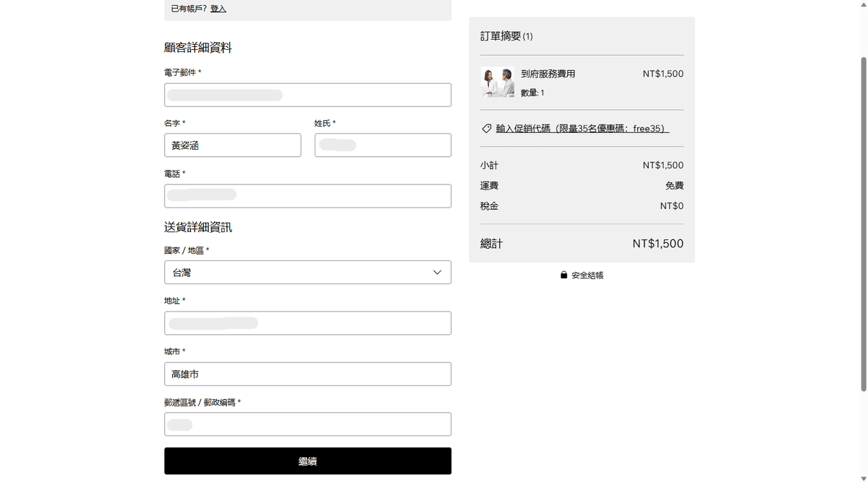868x483 pixels.
Task: Focus the 電子郵件 input field
Action: pyautogui.click(x=307, y=95)
